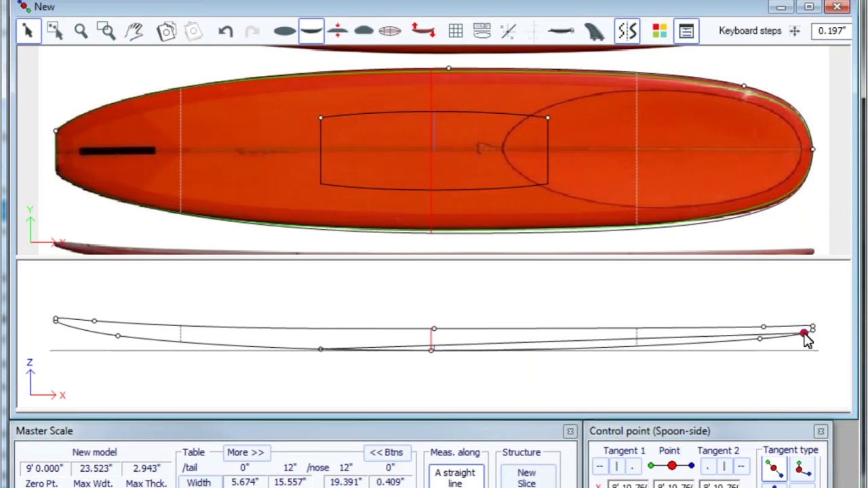Click the red control point in Point diagram
Screen dimensions: 868x488
click(671, 466)
